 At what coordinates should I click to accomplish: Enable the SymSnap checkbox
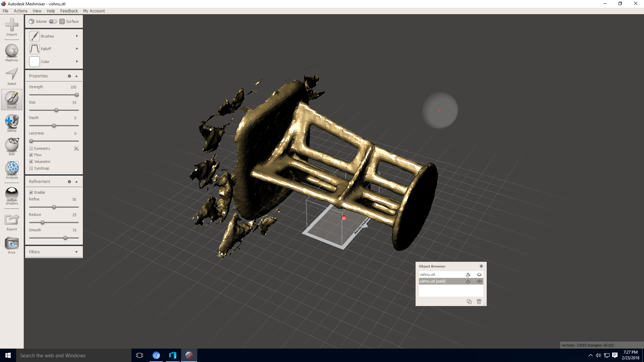pyautogui.click(x=31, y=168)
